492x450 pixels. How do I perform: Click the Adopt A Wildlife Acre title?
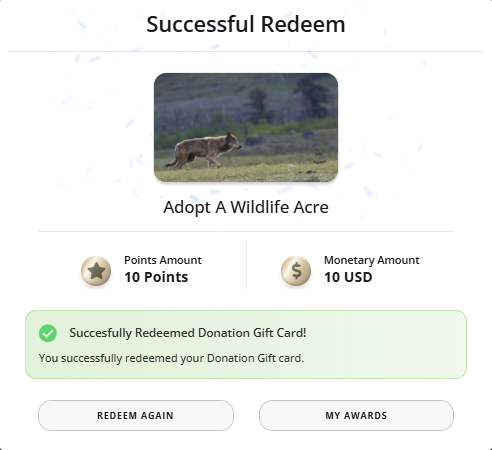(246, 207)
